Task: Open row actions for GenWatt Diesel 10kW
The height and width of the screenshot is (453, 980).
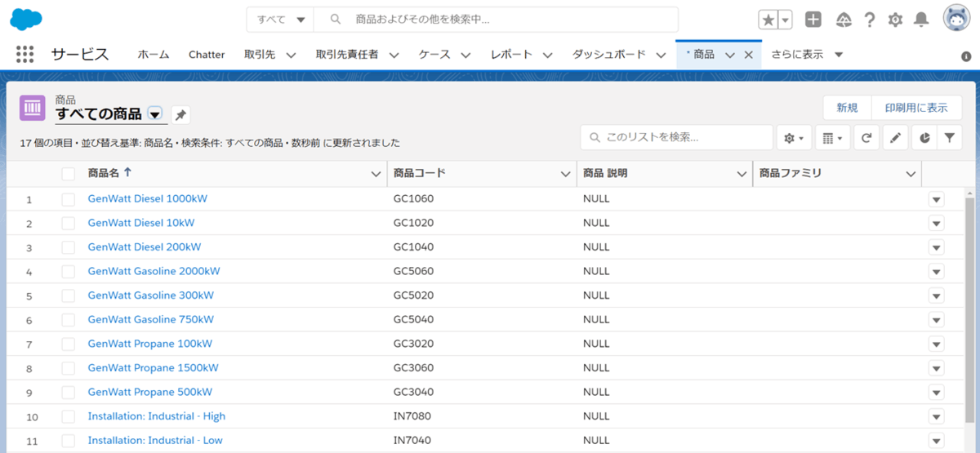Action: tap(936, 223)
